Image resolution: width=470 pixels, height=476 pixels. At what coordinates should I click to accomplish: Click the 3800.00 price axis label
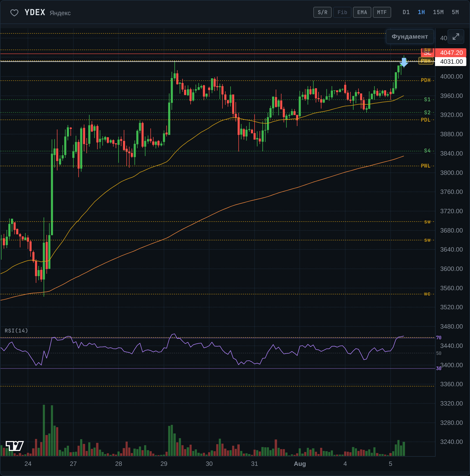coord(451,173)
